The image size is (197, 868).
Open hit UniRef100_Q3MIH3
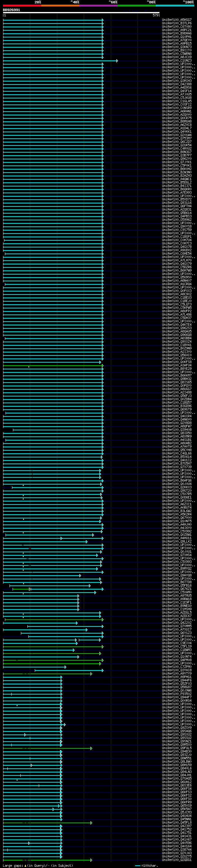coord(177,81)
